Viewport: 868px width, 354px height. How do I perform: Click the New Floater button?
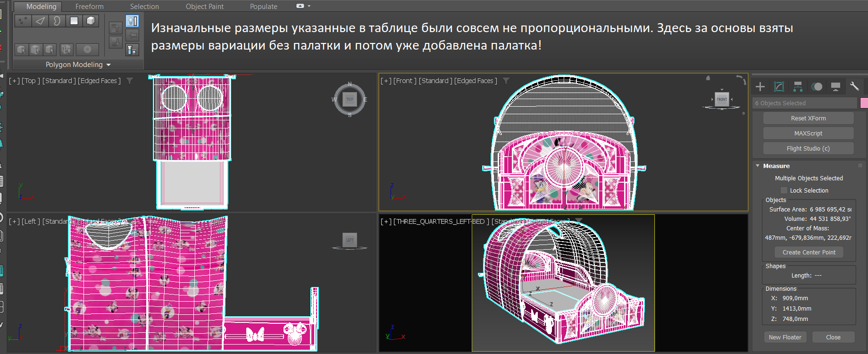click(x=785, y=337)
